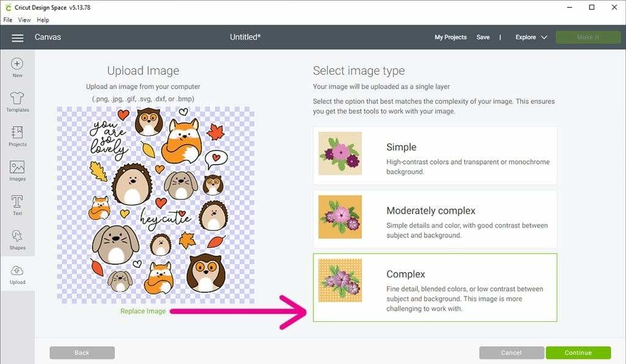Open the hamburger menu next to Canvas
The width and height of the screenshot is (626, 364).
[x=18, y=38]
